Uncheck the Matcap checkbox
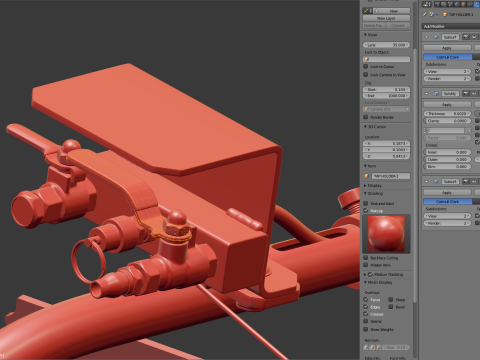The width and height of the screenshot is (480, 360). tap(366, 211)
